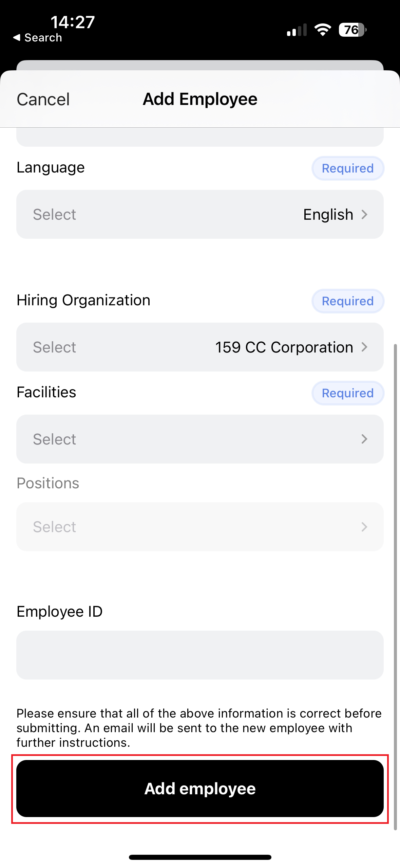This screenshot has width=400, height=868.
Task: Cancel adding the employee
Action: coord(43,100)
